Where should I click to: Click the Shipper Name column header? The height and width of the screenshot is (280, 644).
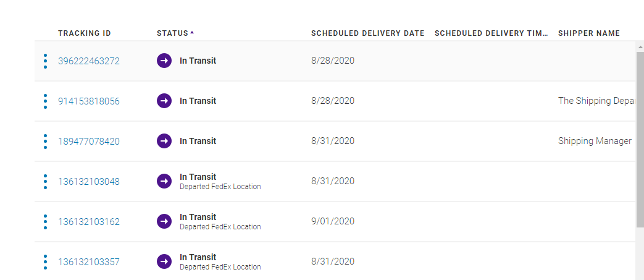coord(588,33)
